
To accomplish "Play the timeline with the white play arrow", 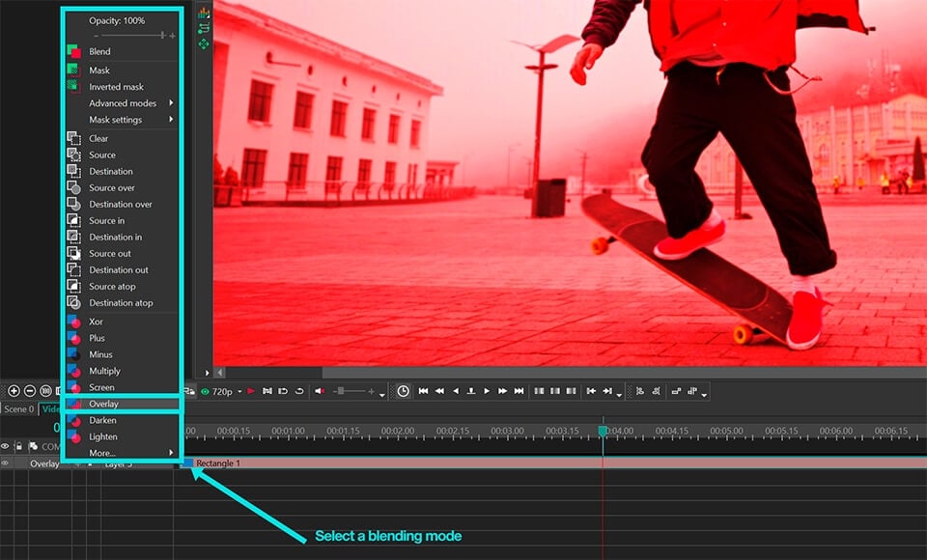I will coord(487,391).
